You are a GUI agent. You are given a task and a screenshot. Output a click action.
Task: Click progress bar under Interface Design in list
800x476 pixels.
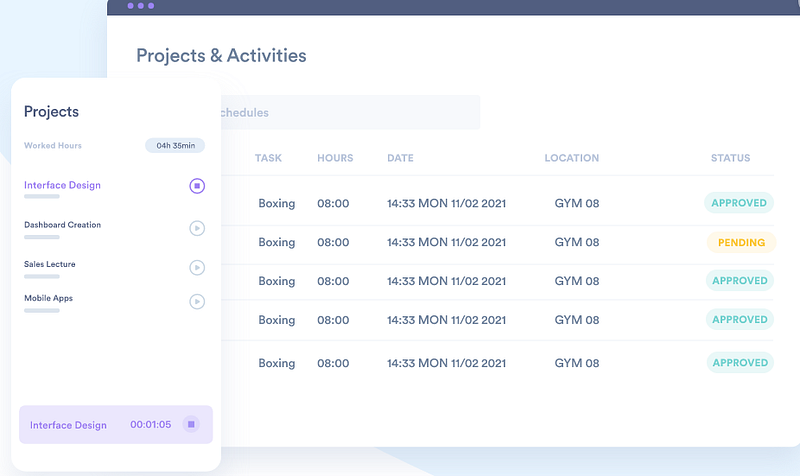click(x=42, y=196)
